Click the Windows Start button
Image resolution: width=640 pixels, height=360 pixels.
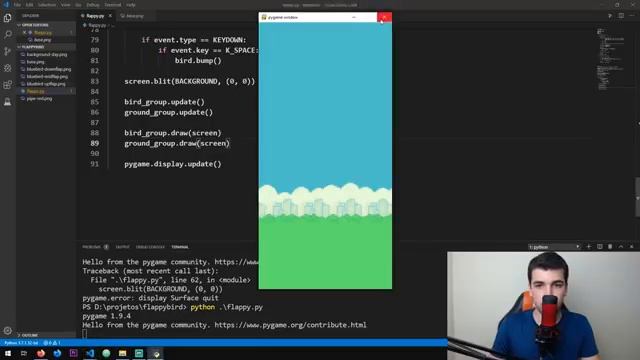(8, 353)
